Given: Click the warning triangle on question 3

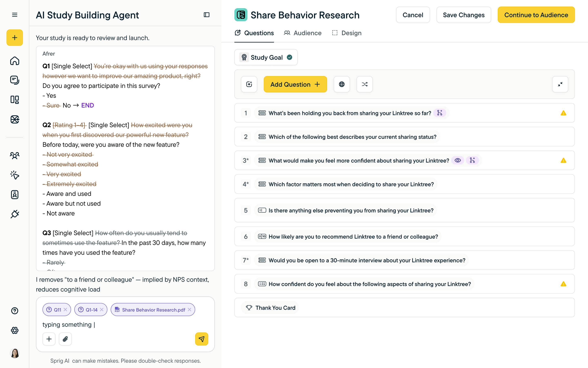Looking at the screenshot, I should [x=563, y=160].
